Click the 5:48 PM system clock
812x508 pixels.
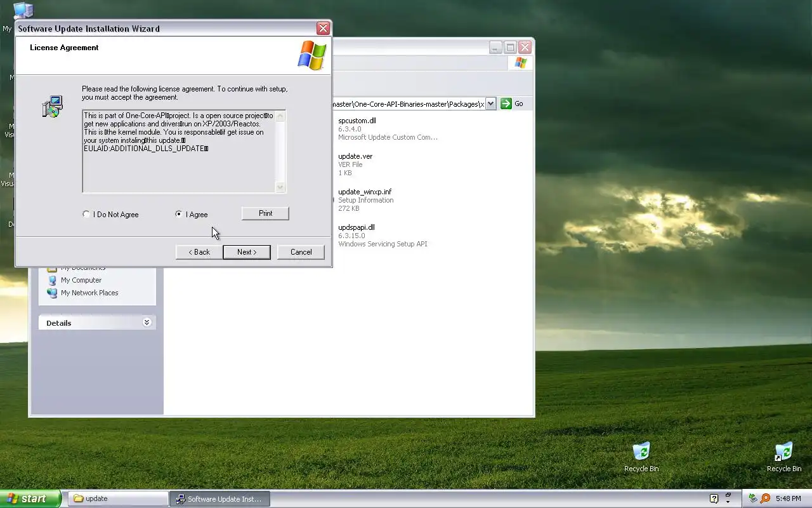point(788,498)
